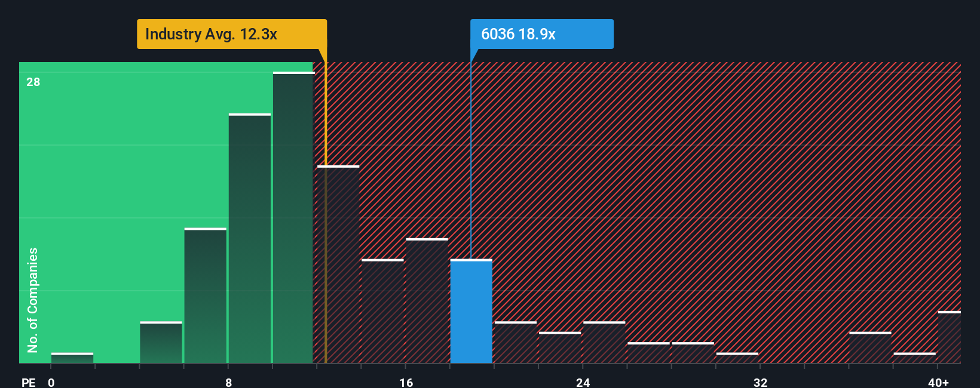Click the x-axis label 24
This screenshot has height=388, width=980.
583,382
